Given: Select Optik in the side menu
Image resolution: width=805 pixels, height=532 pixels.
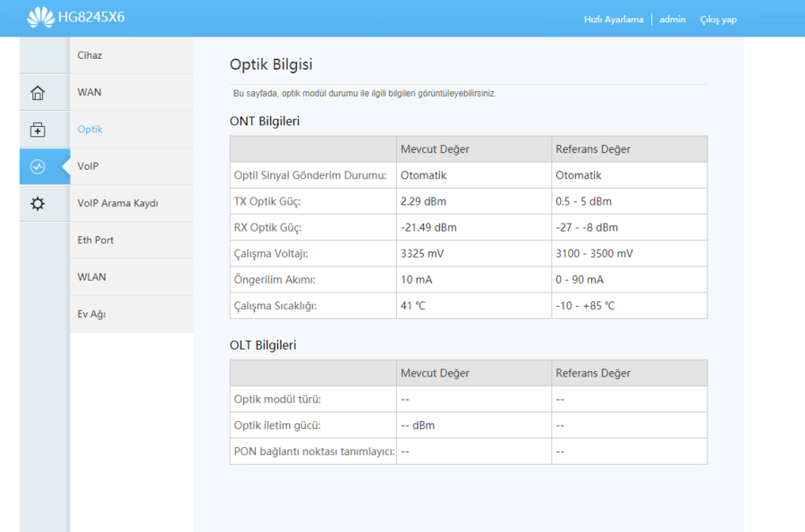Looking at the screenshot, I should [x=90, y=129].
